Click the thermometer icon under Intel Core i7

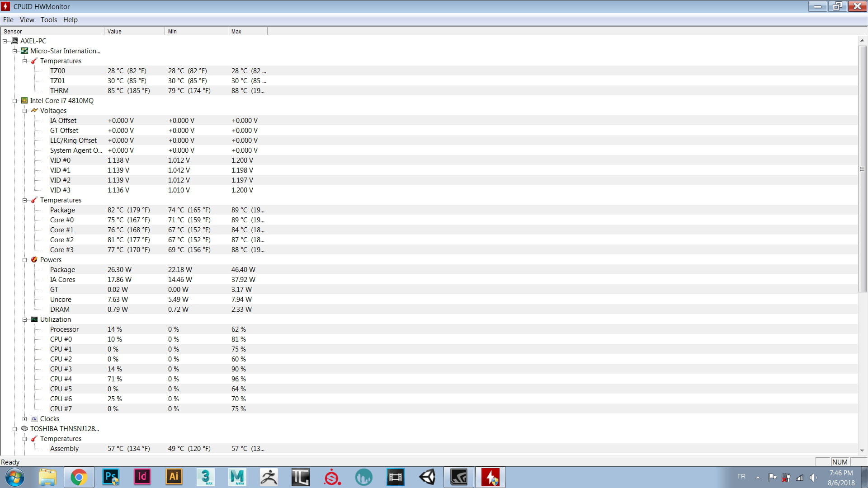coord(34,200)
